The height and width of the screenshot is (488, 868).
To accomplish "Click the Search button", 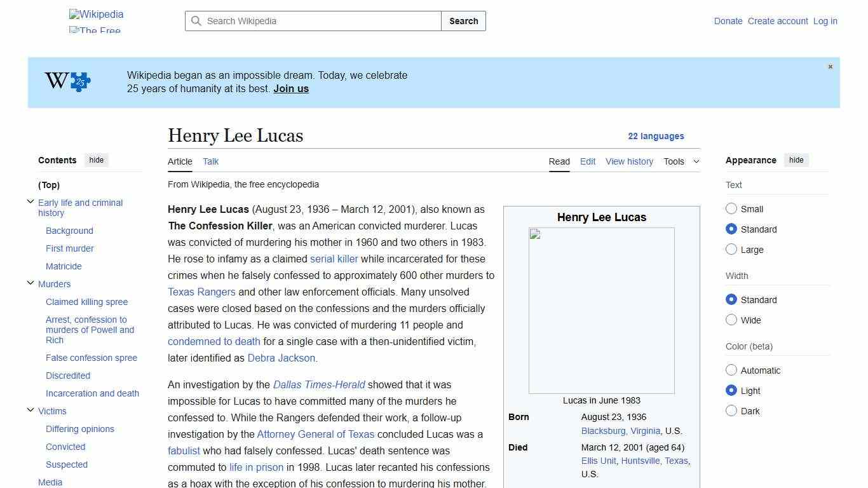I will [x=463, y=21].
